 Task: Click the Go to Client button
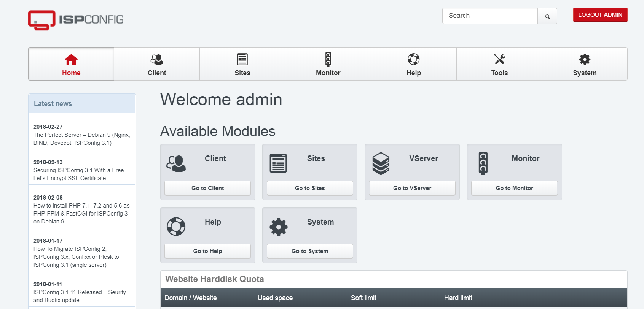click(x=207, y=188)
